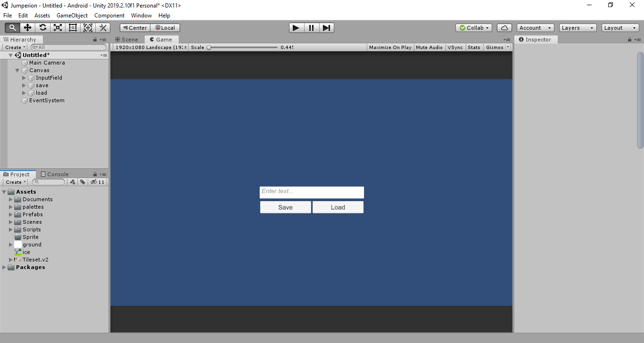Collapse the Assets folder
Image resolution: width=644 pixels, height=343 pixels.
click(x=4, y=192)
